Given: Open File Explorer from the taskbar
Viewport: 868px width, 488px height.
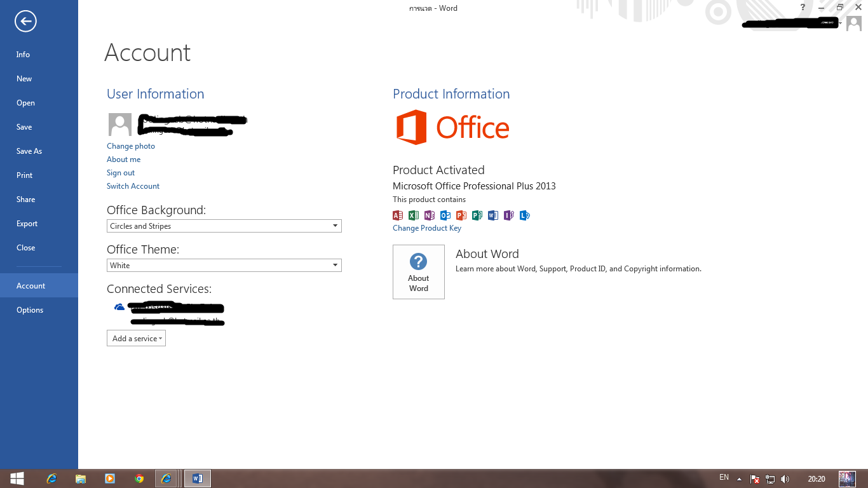Looking at the screenshot, I should point(81,478).
